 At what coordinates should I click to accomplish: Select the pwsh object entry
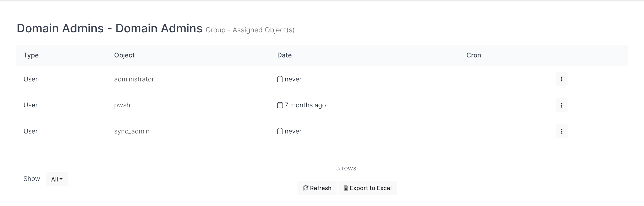coord(122,105)
